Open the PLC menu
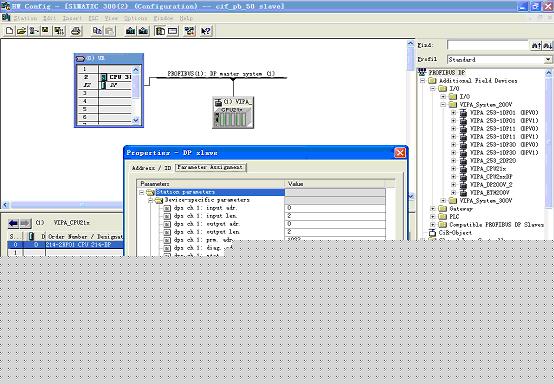Viewport: 554px width, 384px height. (x=93, y=18)
